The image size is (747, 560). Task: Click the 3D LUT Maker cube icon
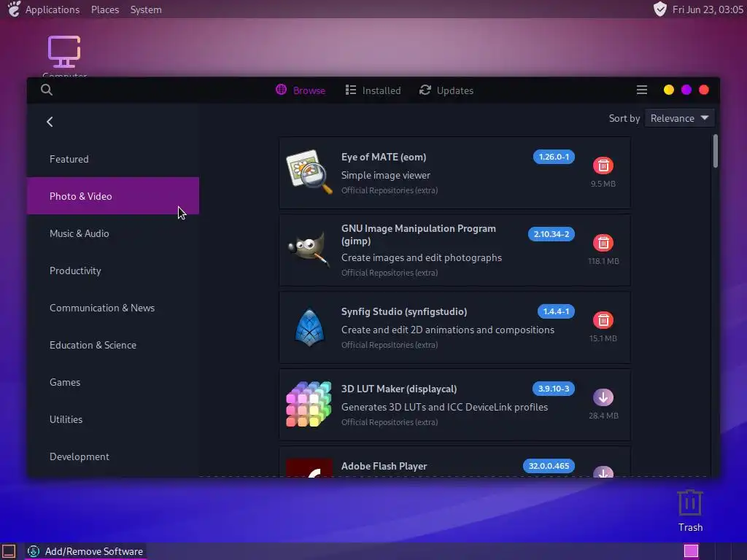(309, 404)
